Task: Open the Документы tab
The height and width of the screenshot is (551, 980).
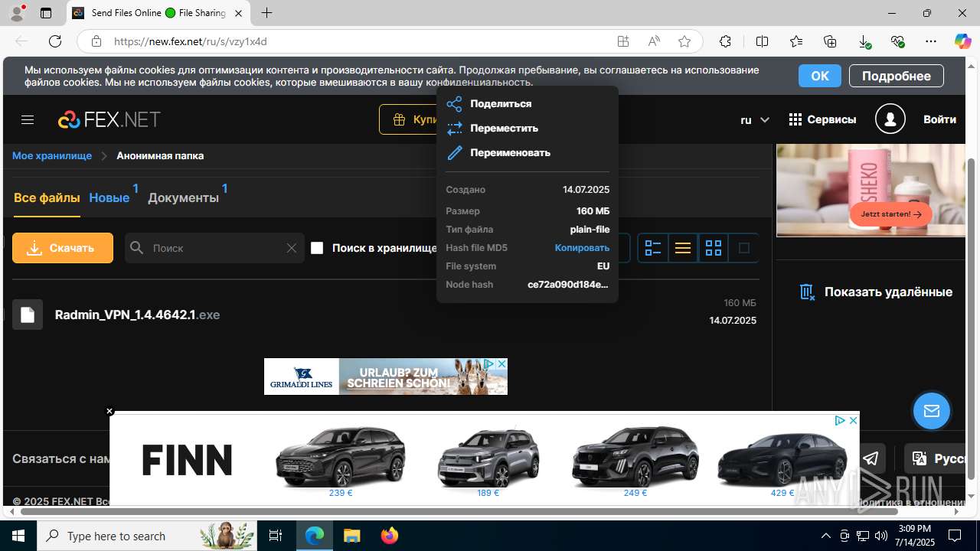Action: click(183, 197)
